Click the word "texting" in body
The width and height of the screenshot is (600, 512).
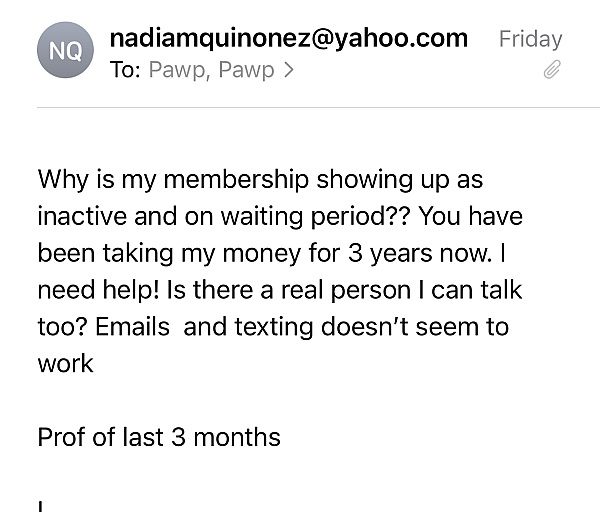point(273,328)
